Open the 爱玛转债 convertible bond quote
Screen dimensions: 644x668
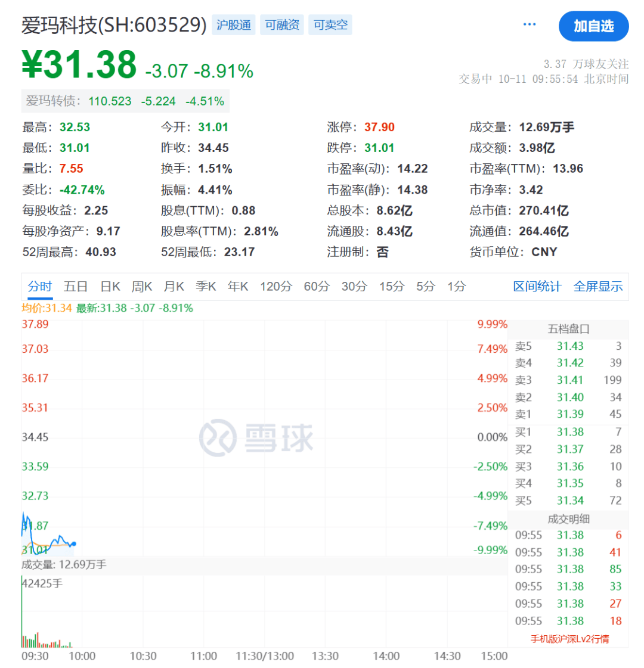point(125,101)
